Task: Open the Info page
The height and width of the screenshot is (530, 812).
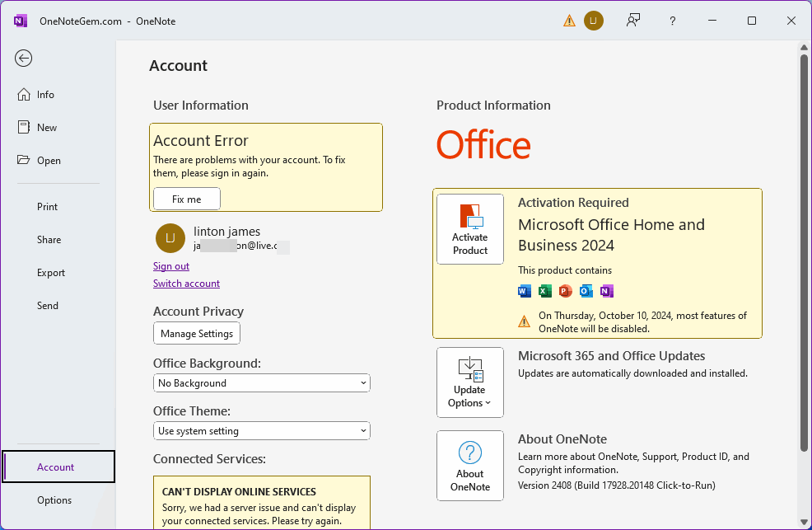Action: (x=58, y=94)
